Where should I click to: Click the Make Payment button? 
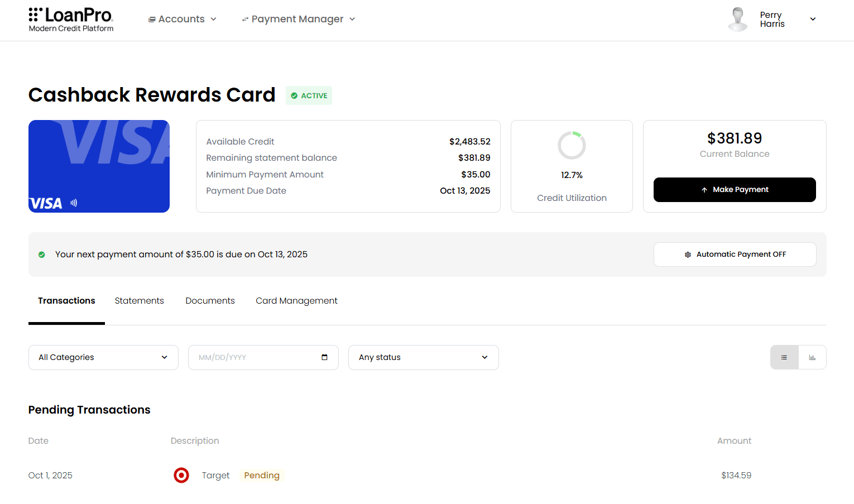tap(735, 190)
